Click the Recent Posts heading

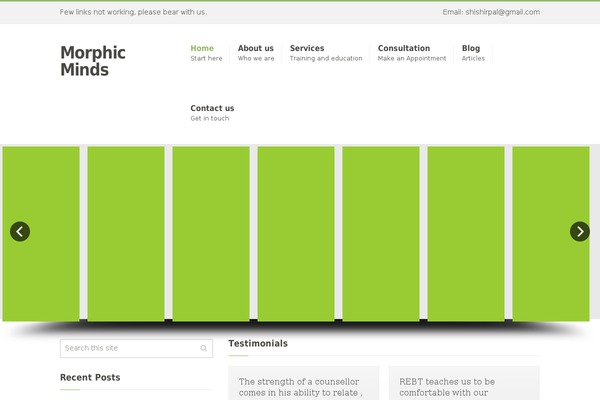[x=90, y=377]
